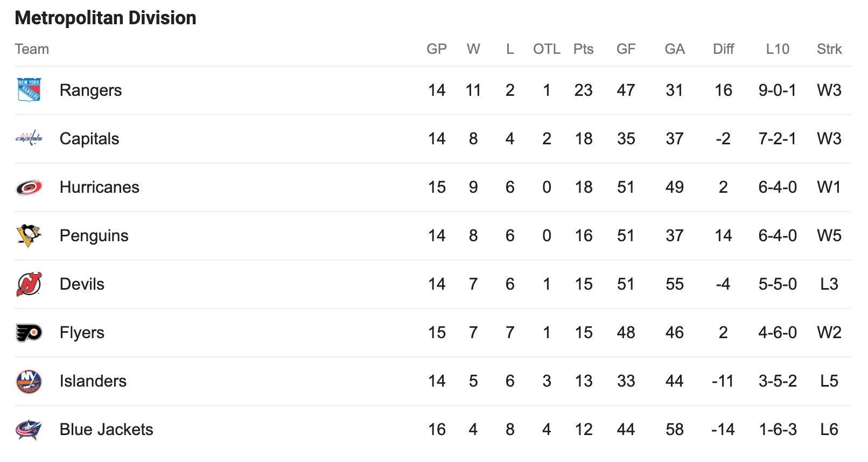Screen dimensions: 868x462
Task: Click the New York Rangers logo
Action: coord(29,90)
